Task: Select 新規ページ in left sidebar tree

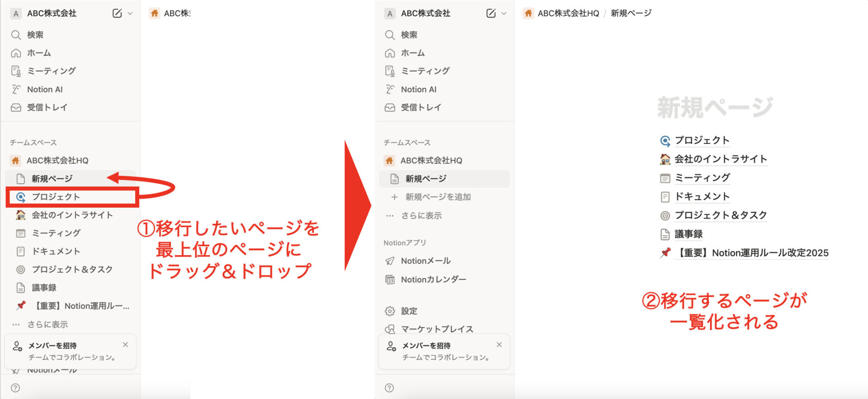Action: coord(70,179)
